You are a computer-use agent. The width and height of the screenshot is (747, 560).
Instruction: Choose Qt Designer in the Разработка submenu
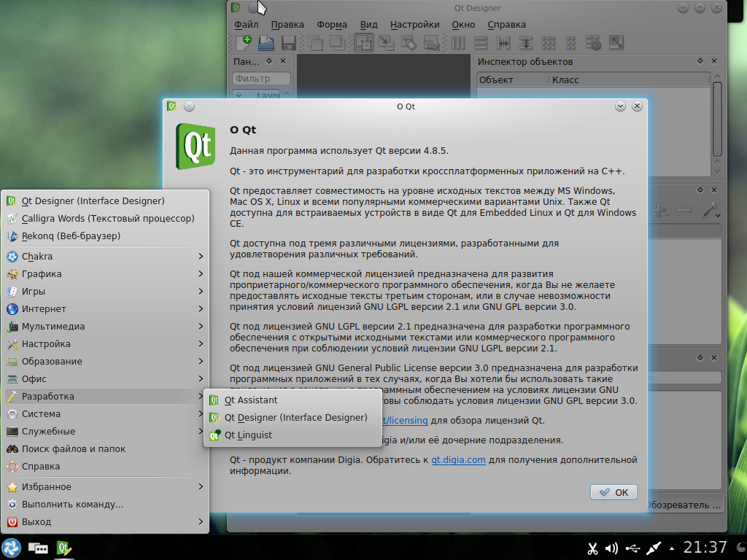(293, 418)
